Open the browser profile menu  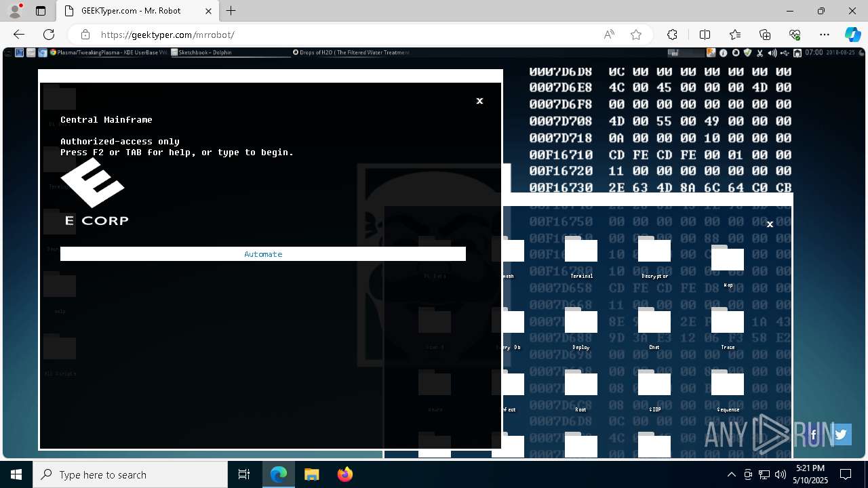pos(15,11)
